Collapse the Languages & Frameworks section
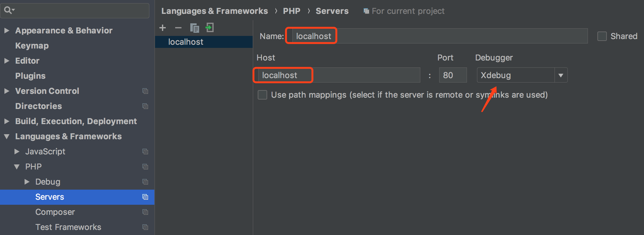The width and height of the screenshot is (644, 235). tap(7, 136)
